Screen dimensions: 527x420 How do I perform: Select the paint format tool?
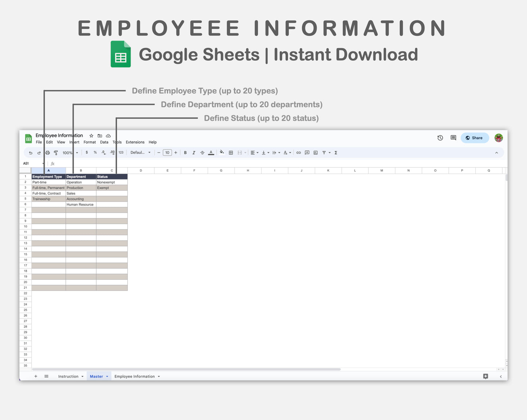(56, 152)
